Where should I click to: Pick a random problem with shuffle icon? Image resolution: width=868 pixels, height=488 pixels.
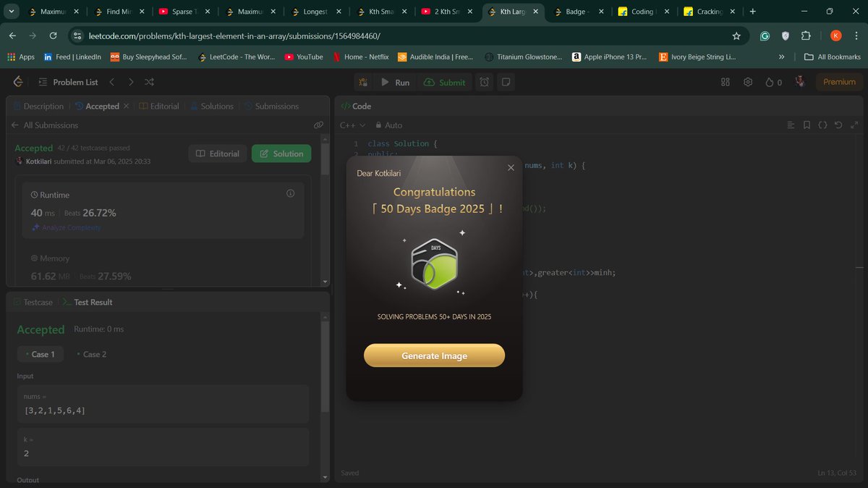(x=149, y=82)
